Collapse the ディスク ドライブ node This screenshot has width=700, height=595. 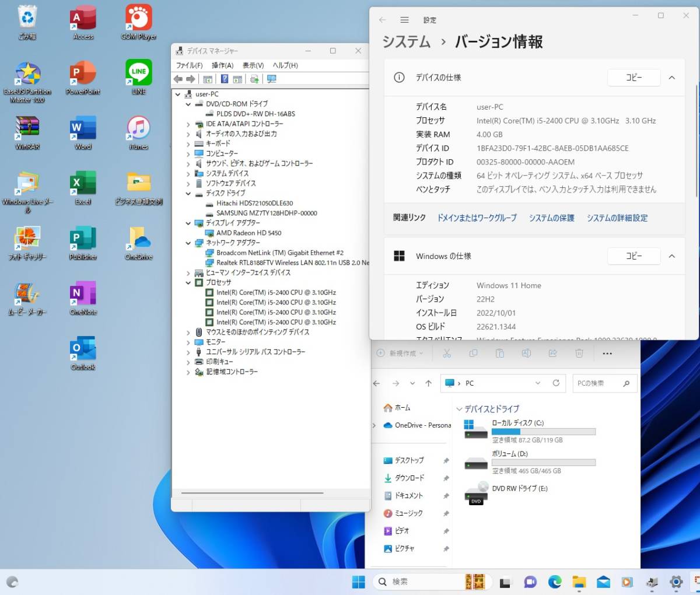tap(188, 193)
